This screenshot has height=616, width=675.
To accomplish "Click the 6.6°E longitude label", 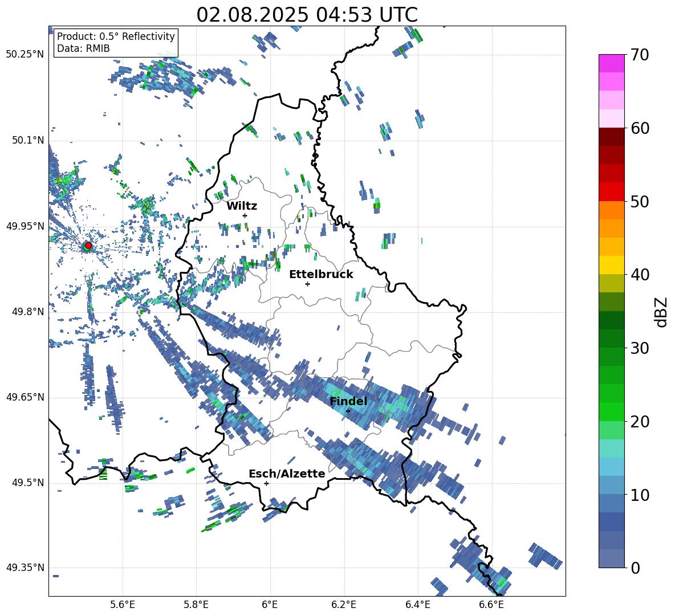I will [491, 605].
